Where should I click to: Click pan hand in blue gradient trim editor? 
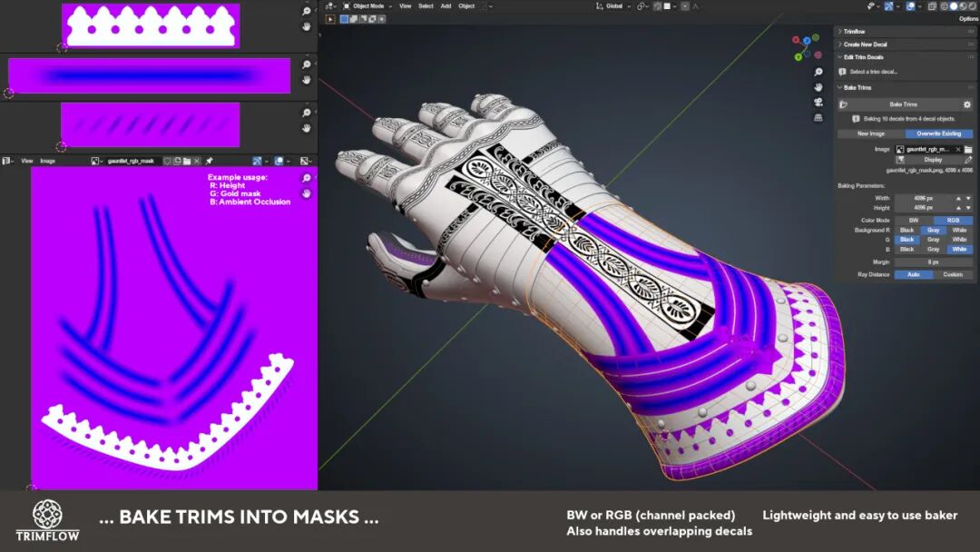coord(307,80)
